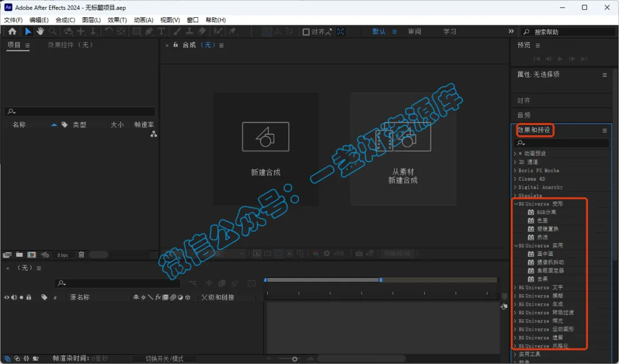Toggle In/Out/Duration pane braces icon
619x364 pixels.
pos(26,358)
